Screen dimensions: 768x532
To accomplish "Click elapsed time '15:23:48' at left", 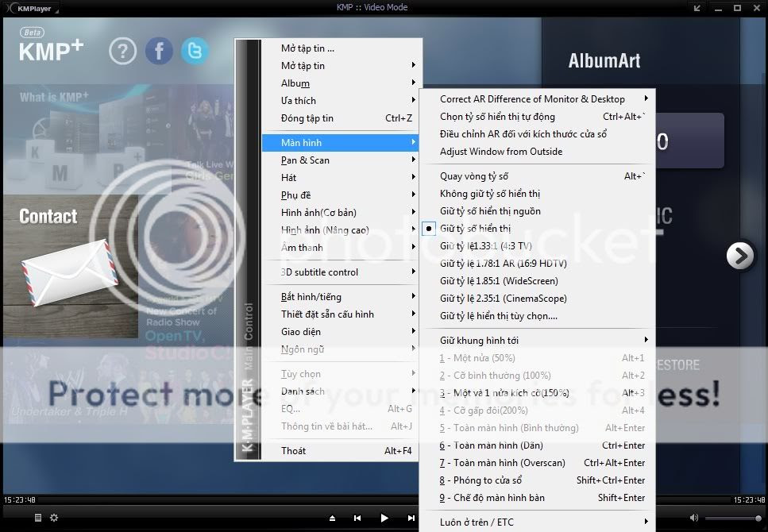I will (20, 500).
